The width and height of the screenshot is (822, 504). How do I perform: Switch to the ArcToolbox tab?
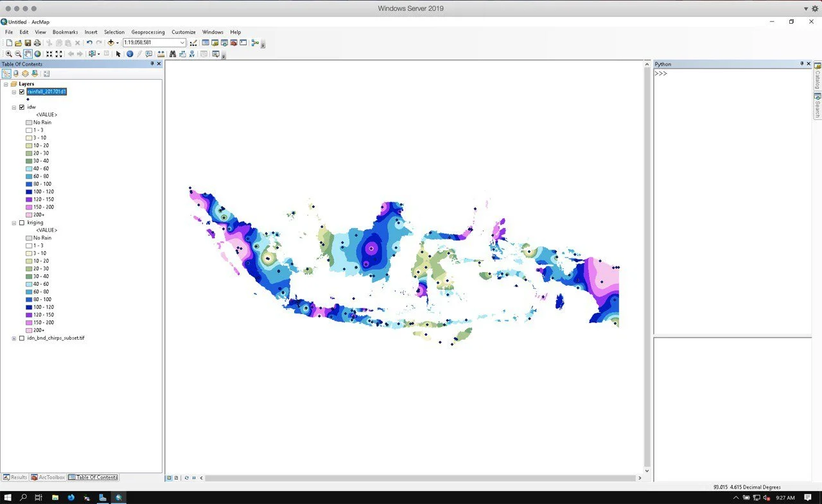pos(48,478)
